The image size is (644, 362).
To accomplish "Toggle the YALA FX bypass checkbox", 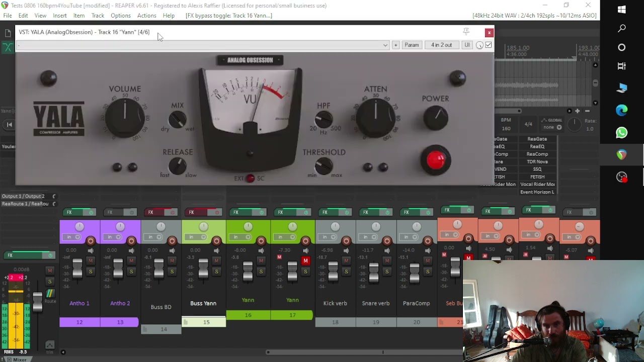I will click(x=489, y=45).
